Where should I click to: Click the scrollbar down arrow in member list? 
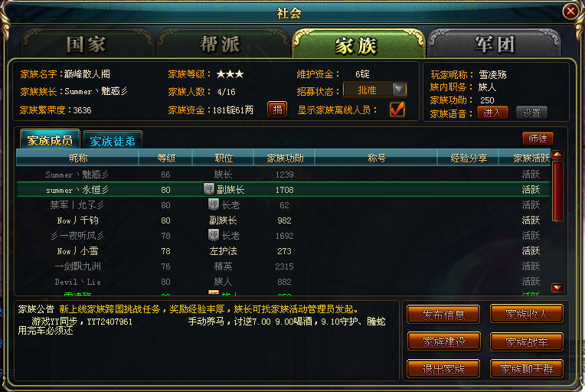click(x=557, y=288)
